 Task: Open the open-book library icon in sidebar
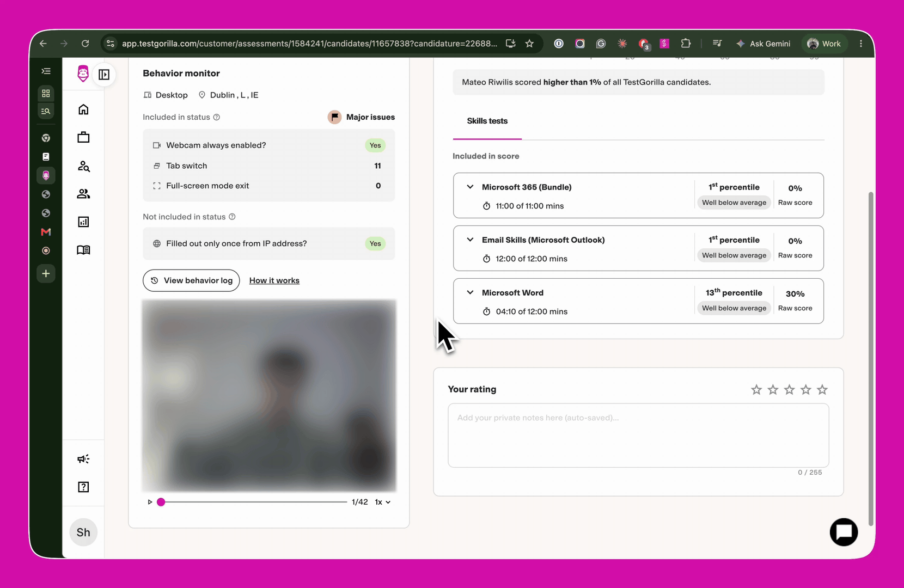click(83, 250)
